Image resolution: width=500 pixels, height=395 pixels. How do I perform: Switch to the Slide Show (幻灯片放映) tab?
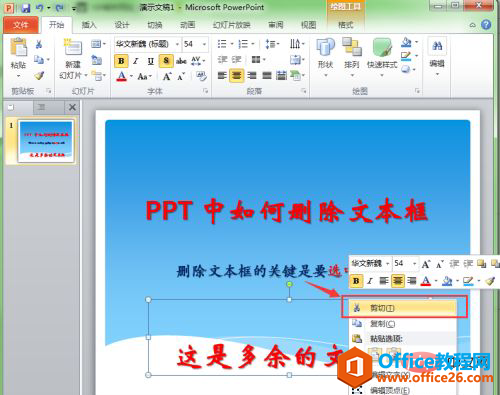[231, 25]
